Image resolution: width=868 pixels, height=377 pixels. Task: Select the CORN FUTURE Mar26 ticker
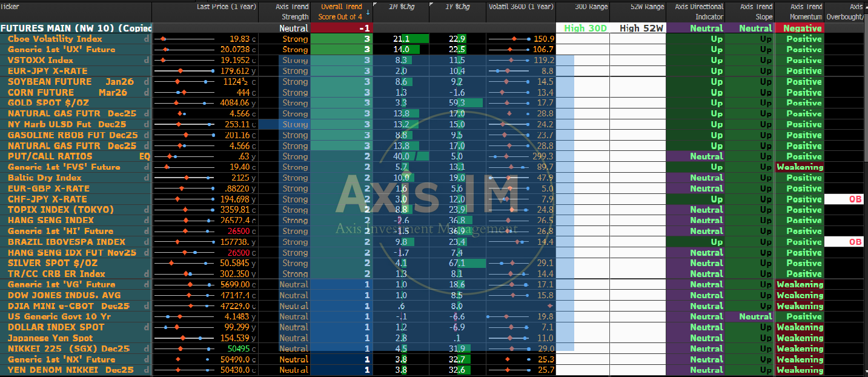click(67, 92)
